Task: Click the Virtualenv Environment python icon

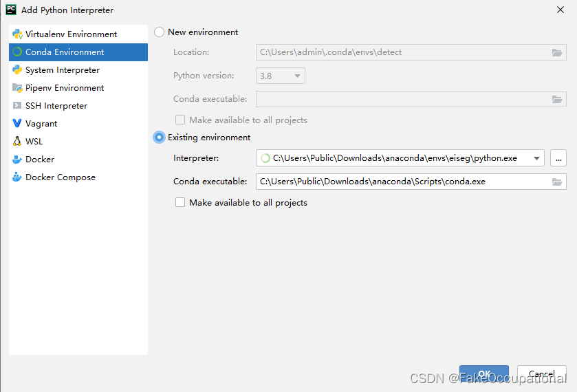Action: (17, 34)
